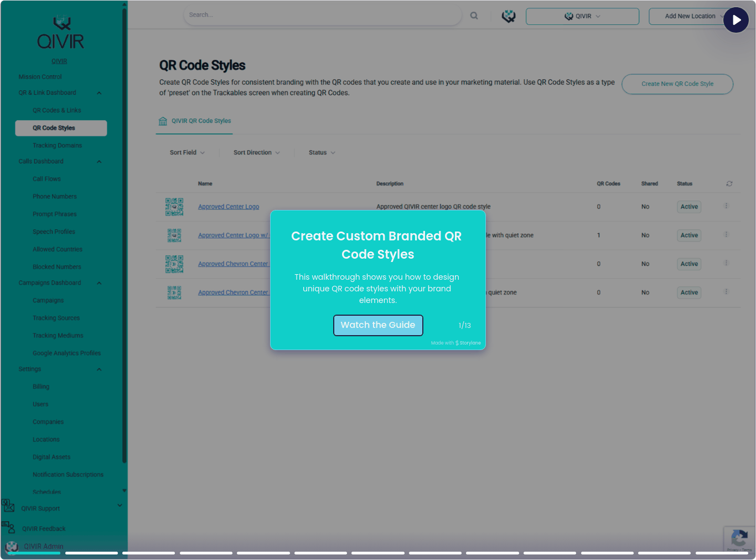The width and height of the screenshot is (756, 560).
Task: Go to Tracking Sources
Action: tap(56, 318)
